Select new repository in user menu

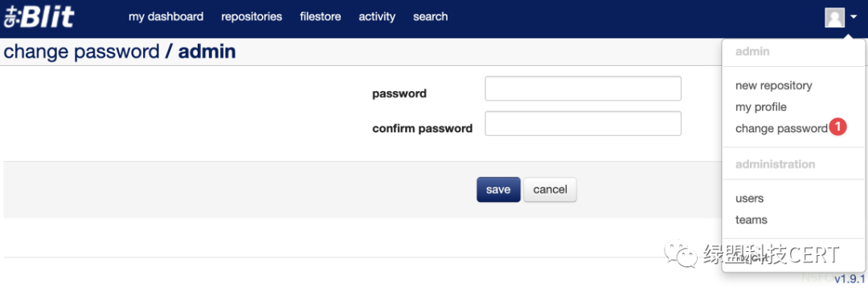(x=773, y=85)
